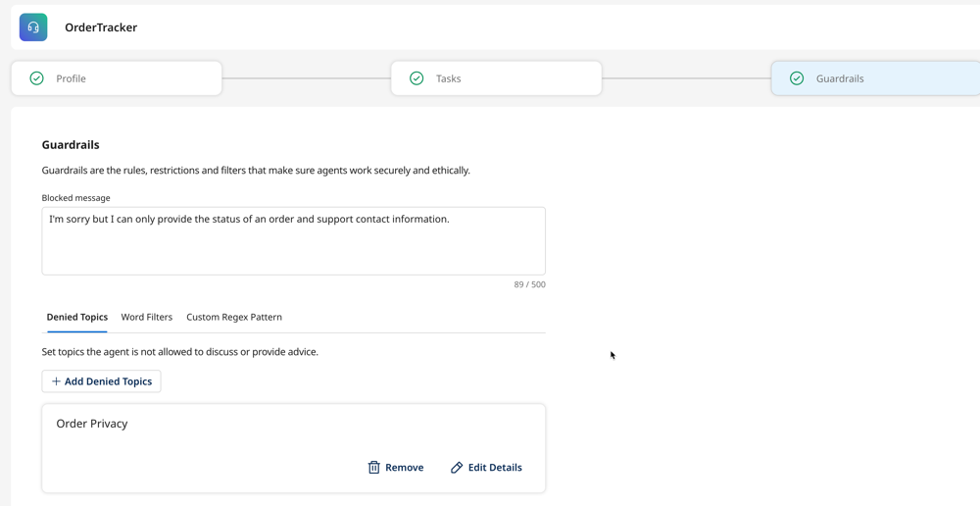Select the Order Privacy topic title

pos(92,424)
